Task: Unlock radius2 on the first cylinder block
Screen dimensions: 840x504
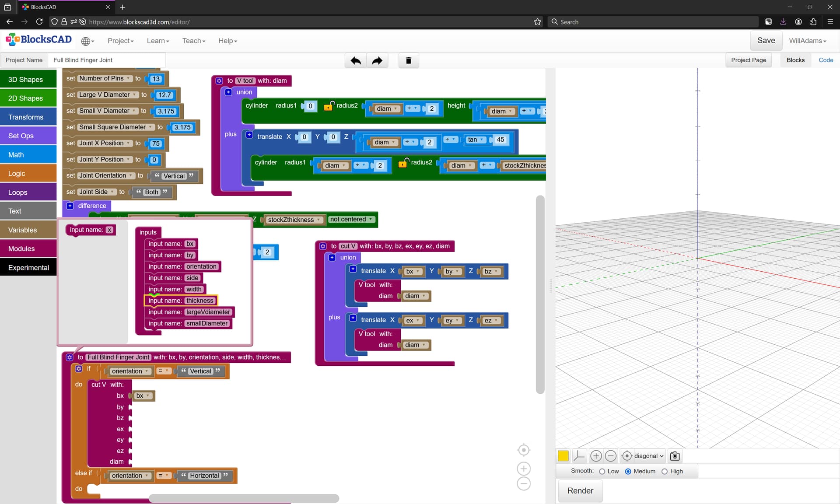Action: tap(329, 106)
